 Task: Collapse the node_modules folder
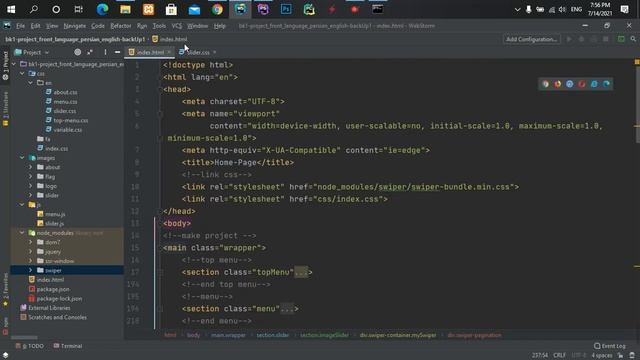(22, 233)
